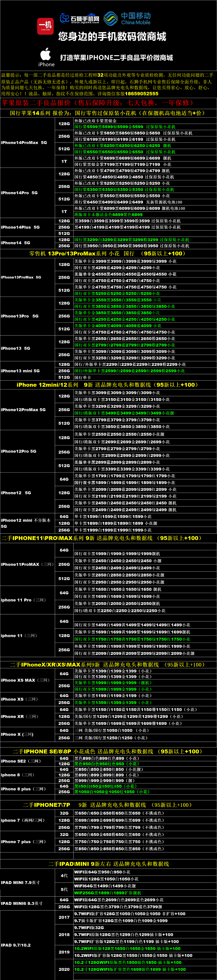This screenshot has height=980, width=217.
Task: Select the iPhone XR（三网）label
Action: point(19,716)
